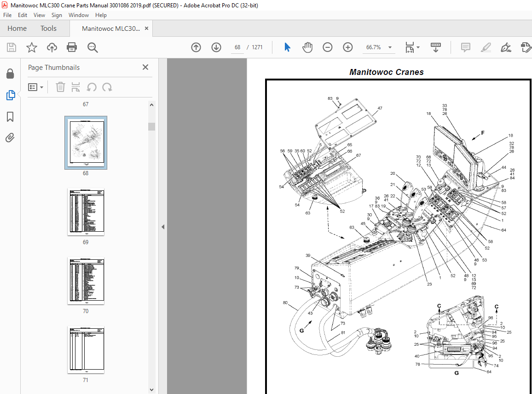Viewport: 532px width, 394px height.
Task: Open the Edit menu
Action: coord(23,15)
